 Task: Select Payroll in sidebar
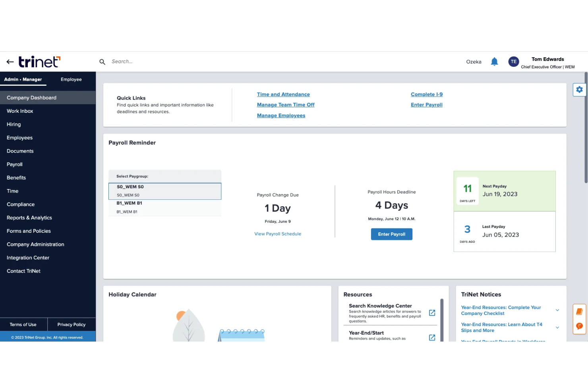point(48,164)
